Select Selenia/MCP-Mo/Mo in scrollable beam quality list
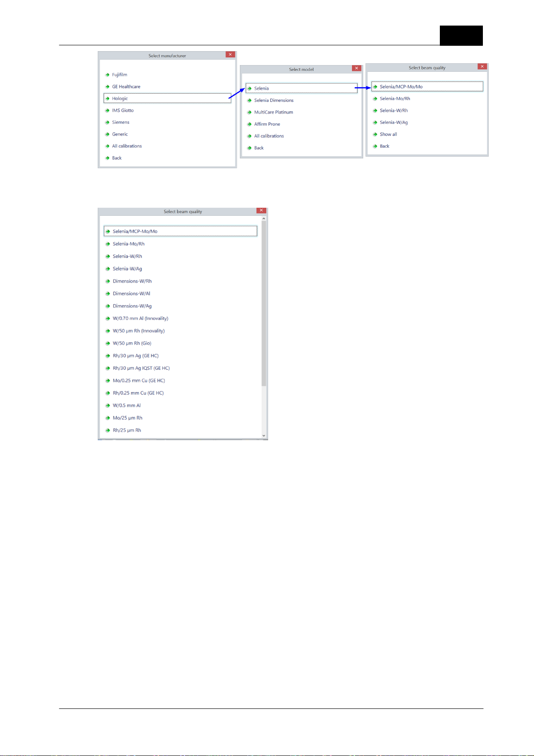The height and width of the screenshot is (756, 534). click(x=180, y=231)
